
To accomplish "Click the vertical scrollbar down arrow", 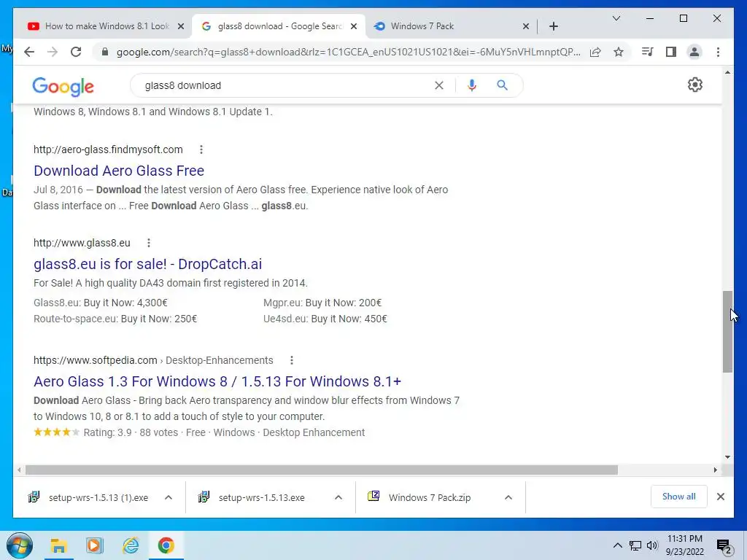I will point(727,457).
